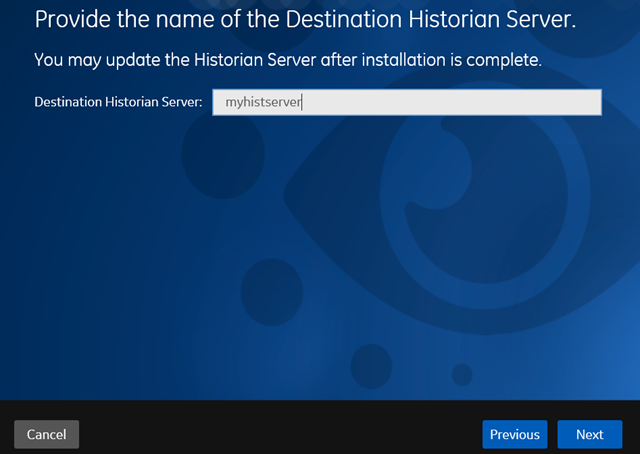Click the ring-shaped pupil inside the eye graphic
The width and height of the screenshot is (640, 454).
coord(485,192)
